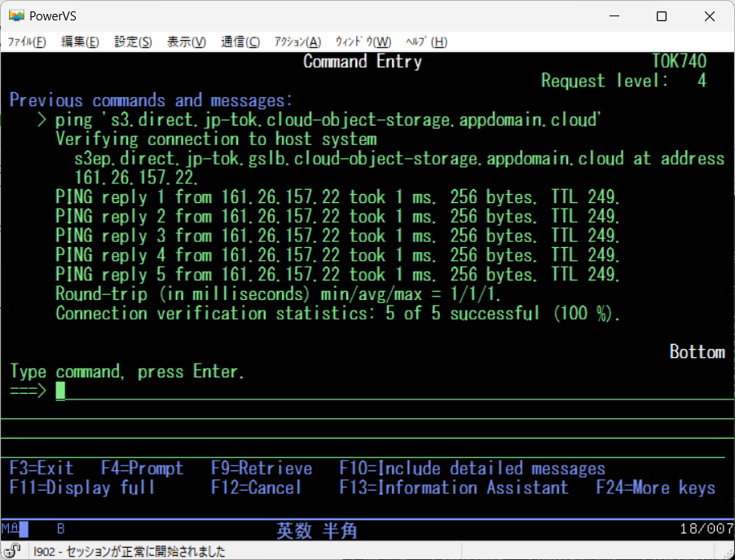The image size is (735, 560).
Task: Click the resolved host name s3ep.direct line
Action: pyautogui.click(x=399, y=158)
